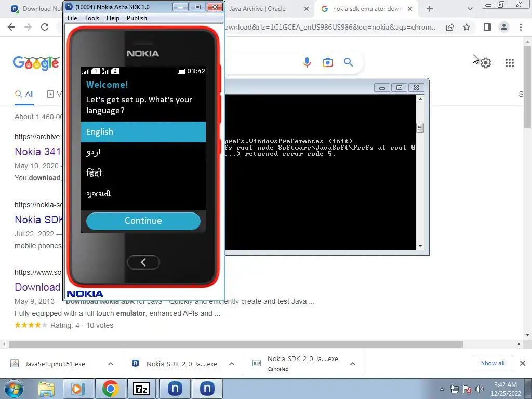Expand Chrome tab search dropdown
Viewport: 532px width, 399px height.
470,9
